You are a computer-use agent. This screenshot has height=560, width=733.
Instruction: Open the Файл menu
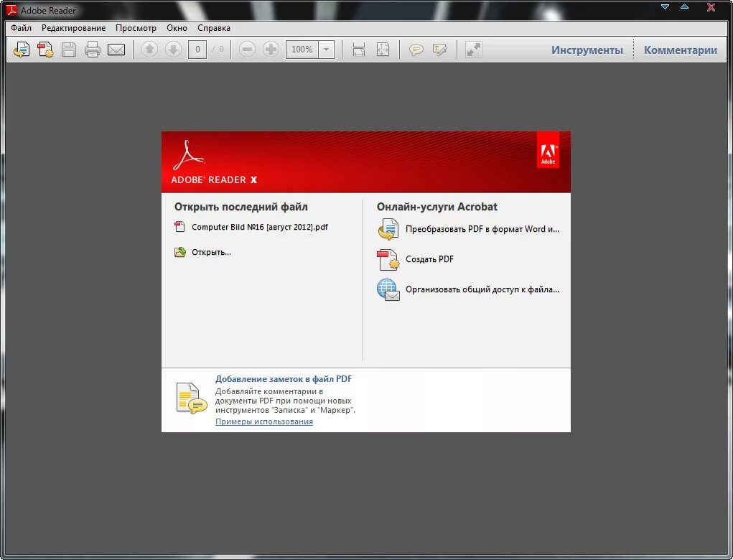[x=21, y=28]
